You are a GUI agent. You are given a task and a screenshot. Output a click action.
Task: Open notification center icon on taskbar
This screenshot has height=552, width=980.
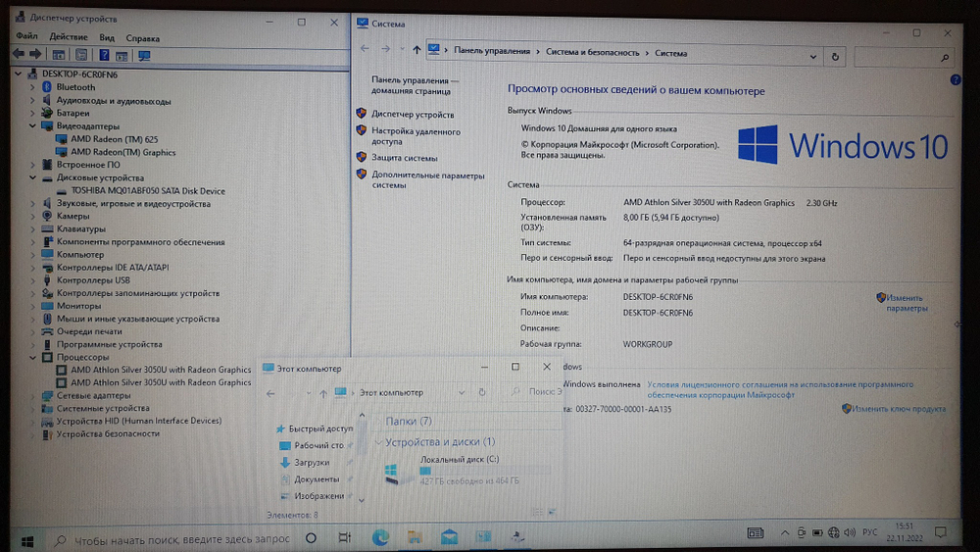pyautogui.click(x=940, y=532)
